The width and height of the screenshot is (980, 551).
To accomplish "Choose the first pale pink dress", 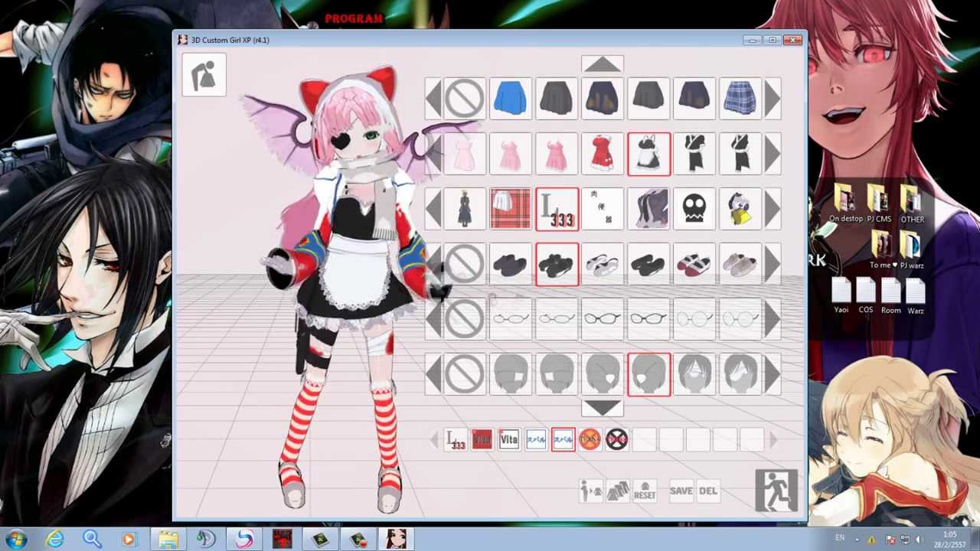I will tap(465, 154).
